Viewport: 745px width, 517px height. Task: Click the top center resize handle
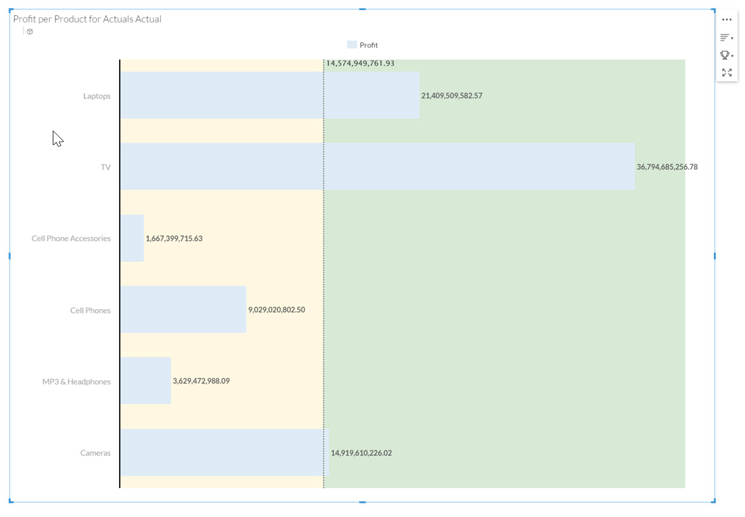coord(363,9)
